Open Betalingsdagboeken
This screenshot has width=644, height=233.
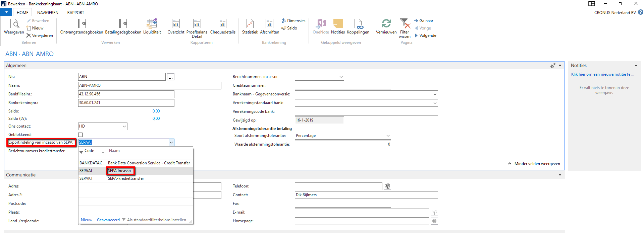coord(123,27)
